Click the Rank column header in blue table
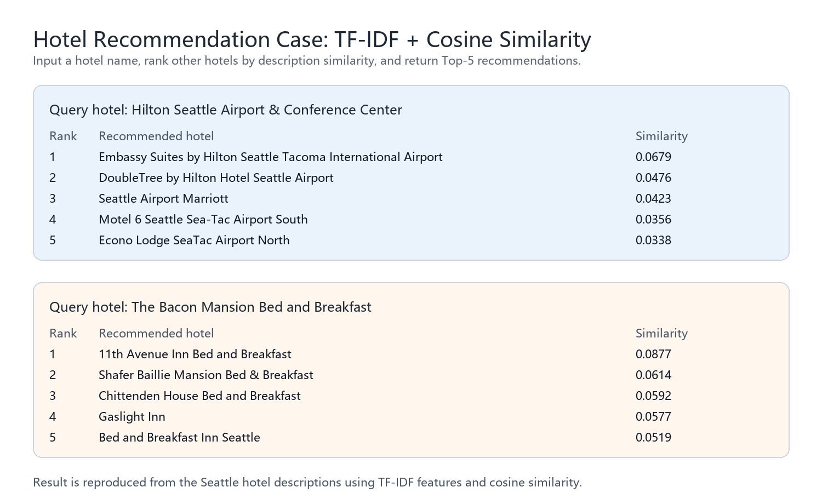 (63, 136)
